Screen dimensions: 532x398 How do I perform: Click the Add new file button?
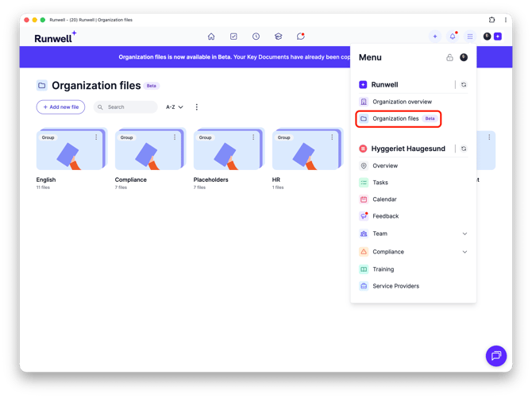pyautogui.click(x=60, y=107)
